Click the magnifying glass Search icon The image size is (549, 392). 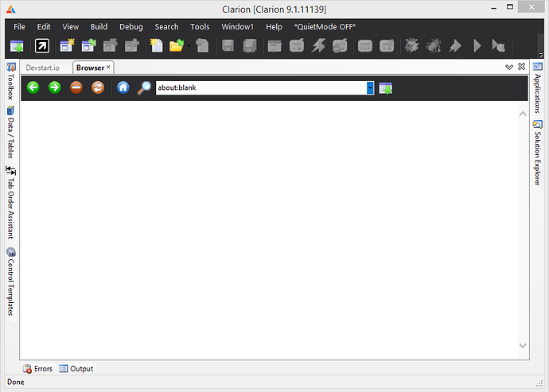coord(144,87)
